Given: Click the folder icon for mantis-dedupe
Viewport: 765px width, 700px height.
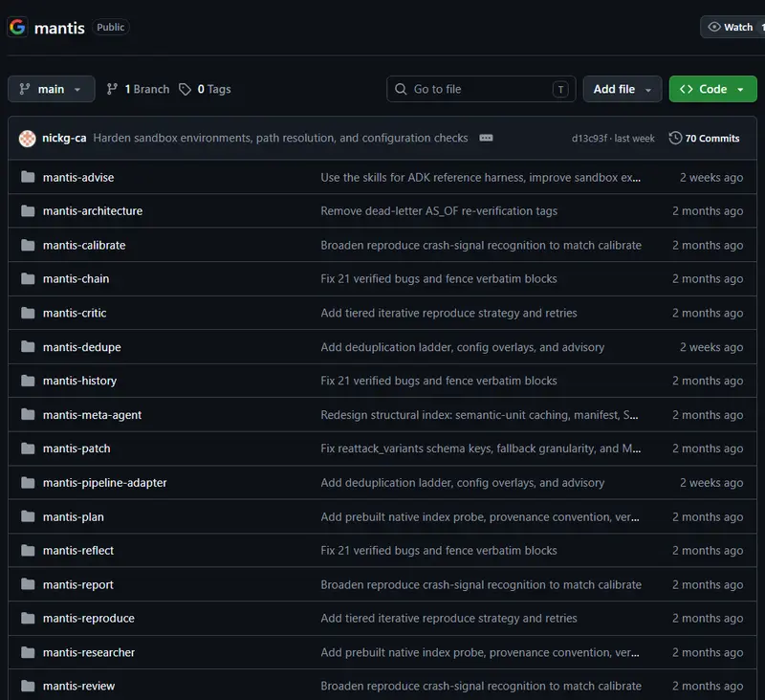Looking at the screenshot, I should [x=28, y=347].
